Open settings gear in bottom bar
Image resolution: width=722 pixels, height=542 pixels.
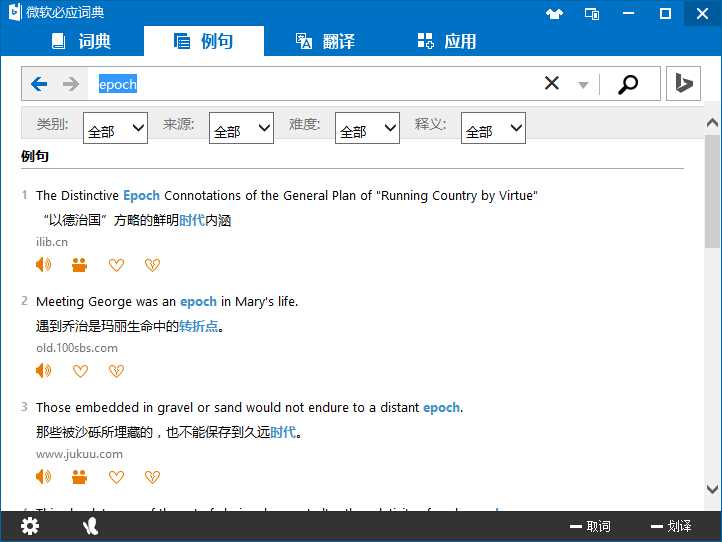[30, 526]
